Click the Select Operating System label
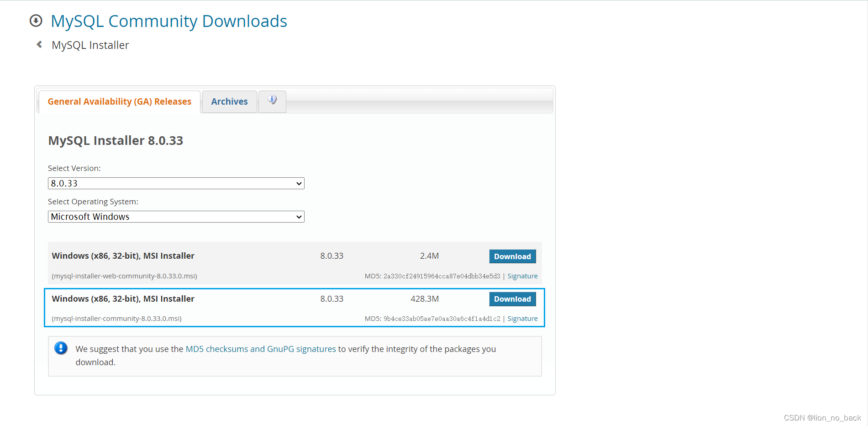 (93, 202)
